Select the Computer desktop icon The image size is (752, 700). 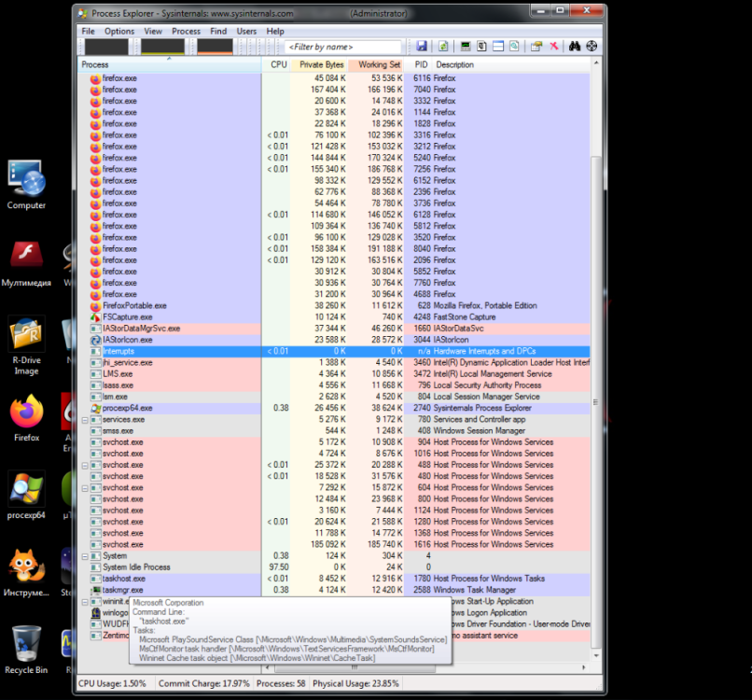[26, 185]
